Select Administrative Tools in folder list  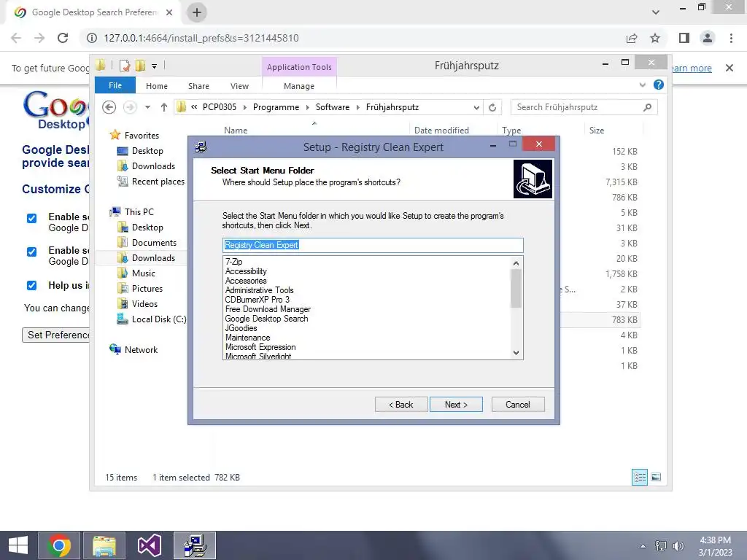coord(259,290)
